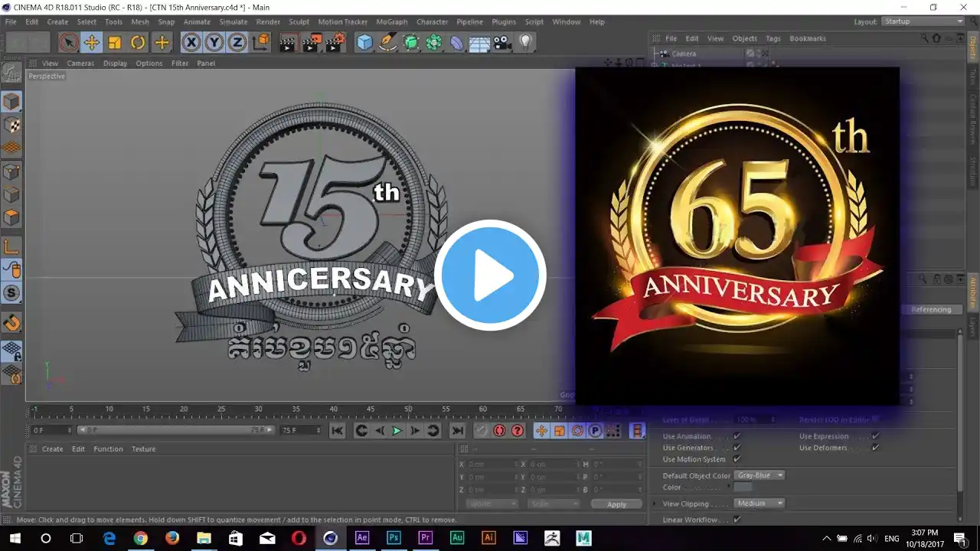Open the Deformer objects icon
The width and height of the screenshot is (980, 551).
(457, 42)
